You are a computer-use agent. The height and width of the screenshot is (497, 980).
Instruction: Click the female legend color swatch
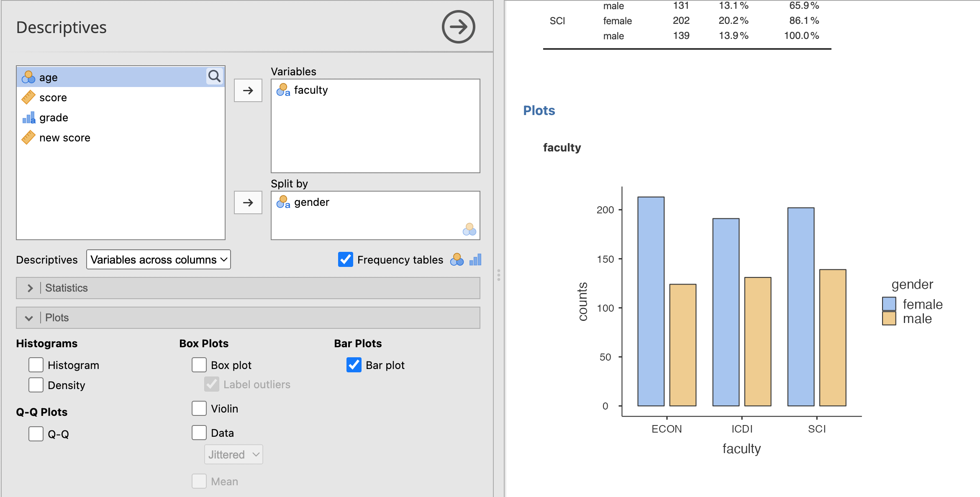(x=889, y=304)
